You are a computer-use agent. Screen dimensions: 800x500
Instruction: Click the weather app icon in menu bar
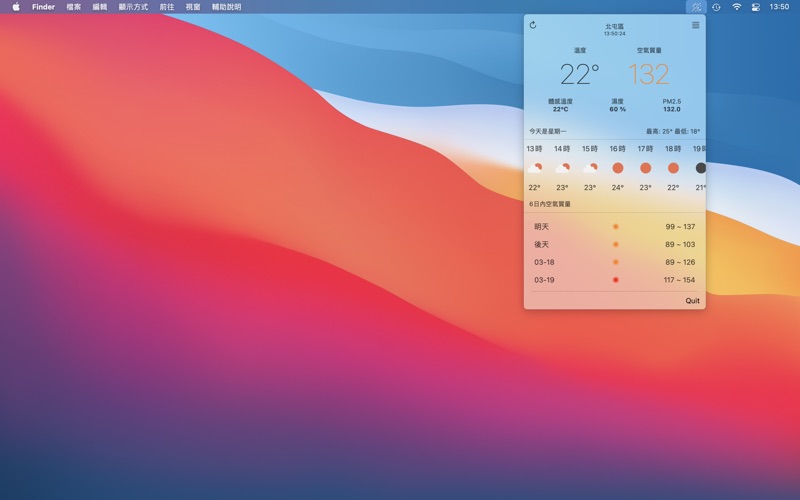pos(696,7)
